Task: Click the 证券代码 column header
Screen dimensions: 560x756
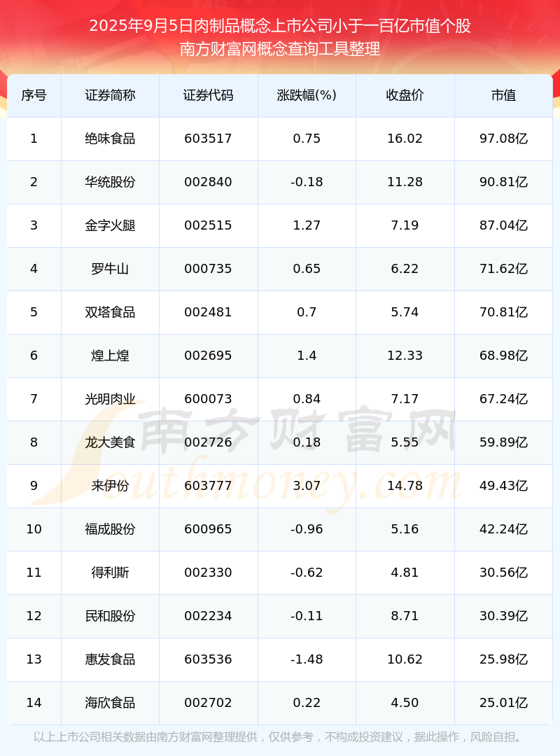Action: (209, 95)
